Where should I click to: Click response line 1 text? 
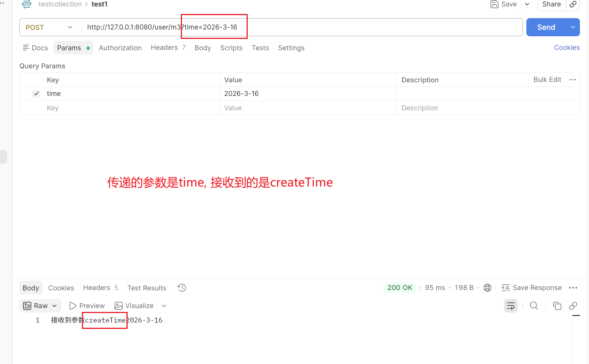(106, 320)
